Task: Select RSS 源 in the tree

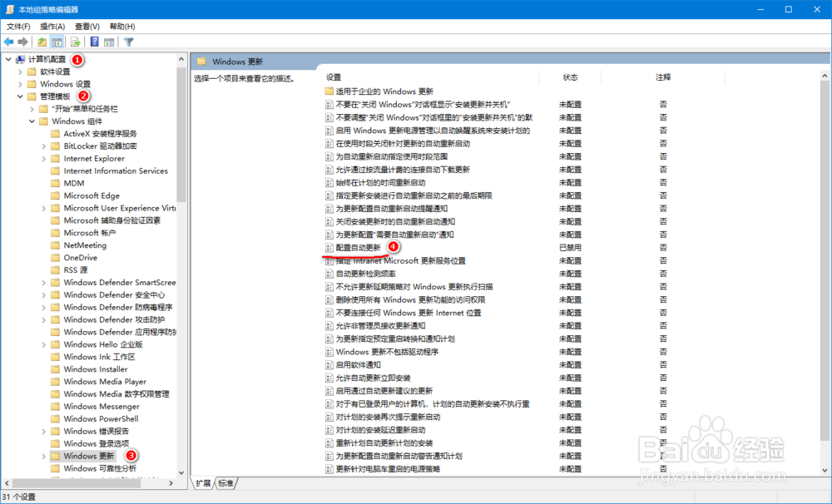Action: 76,270
